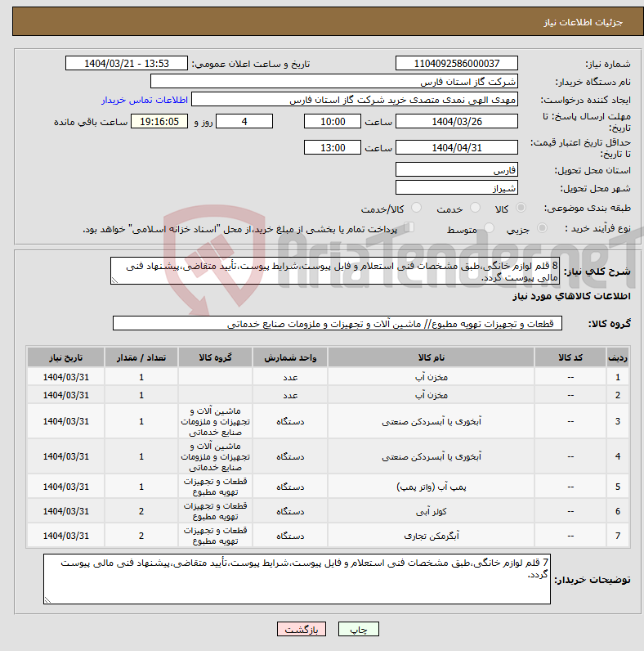The width and height of the screenshot is (644, 651).
Task: Click the requester field مهدی الهی نمدی
Action: tap(355, 100)
